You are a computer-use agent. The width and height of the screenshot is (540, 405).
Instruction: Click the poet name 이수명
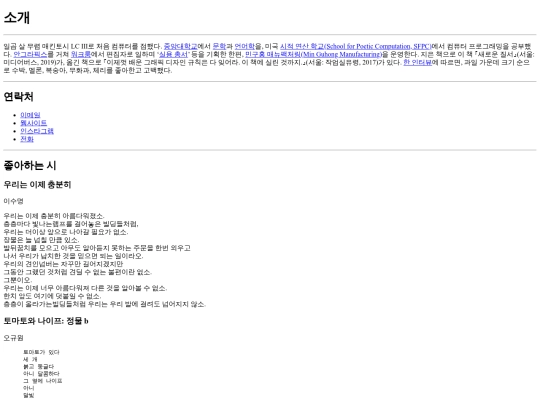coord(13,201)
